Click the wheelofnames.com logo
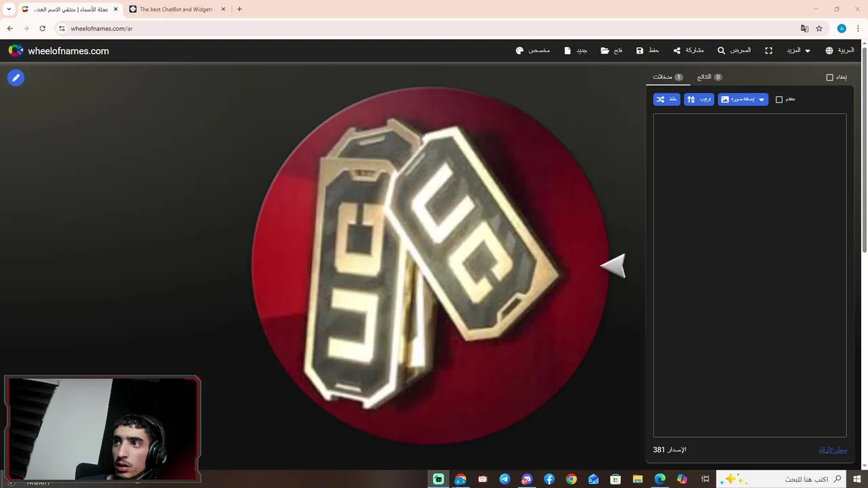 58,51
